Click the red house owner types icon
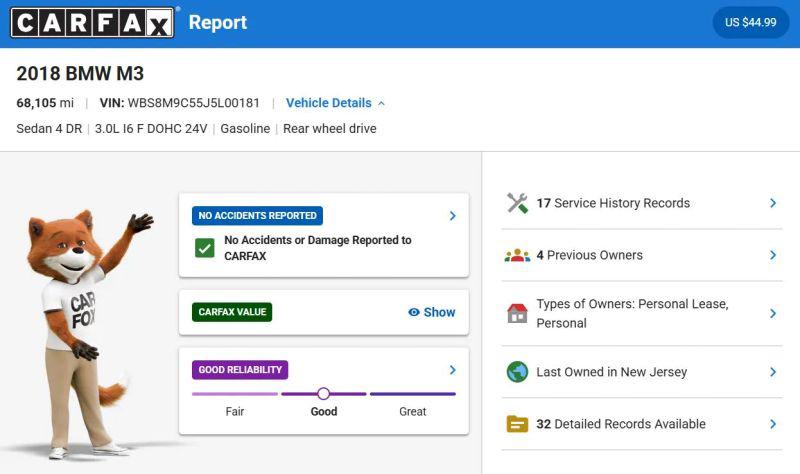Image resolution: width=800 pixels, height=474 pixels. coord(517,313)
